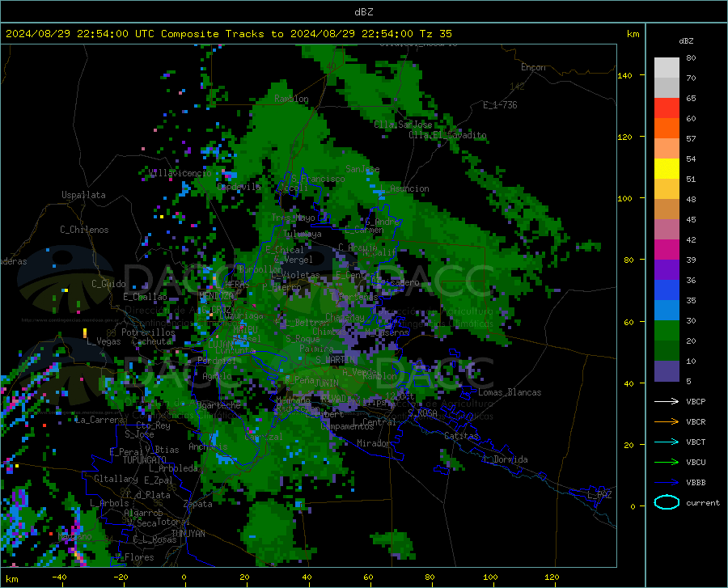Click the Clla.El_Savadito map label
Viewport: 728px width, 588px height.
[x=447, y=135]
